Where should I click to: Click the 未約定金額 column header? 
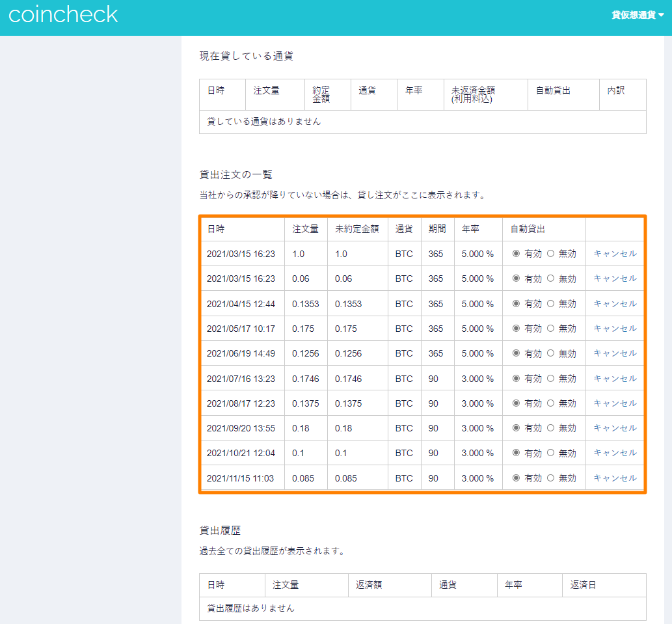[357, 229]
